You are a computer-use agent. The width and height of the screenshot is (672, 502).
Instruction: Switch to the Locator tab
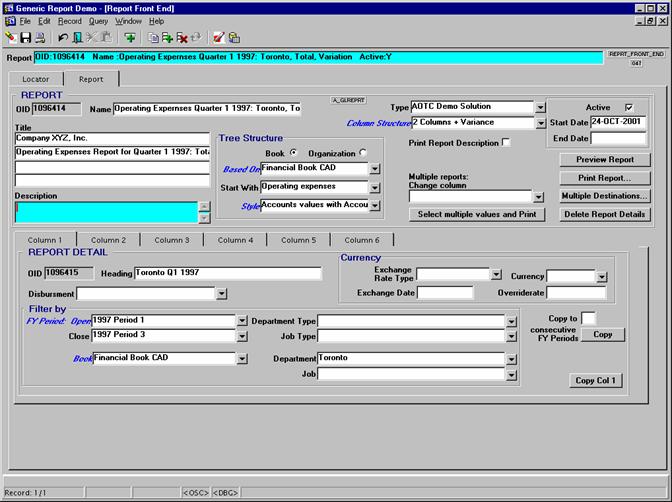pyautogui.click(x=36, y=79)
